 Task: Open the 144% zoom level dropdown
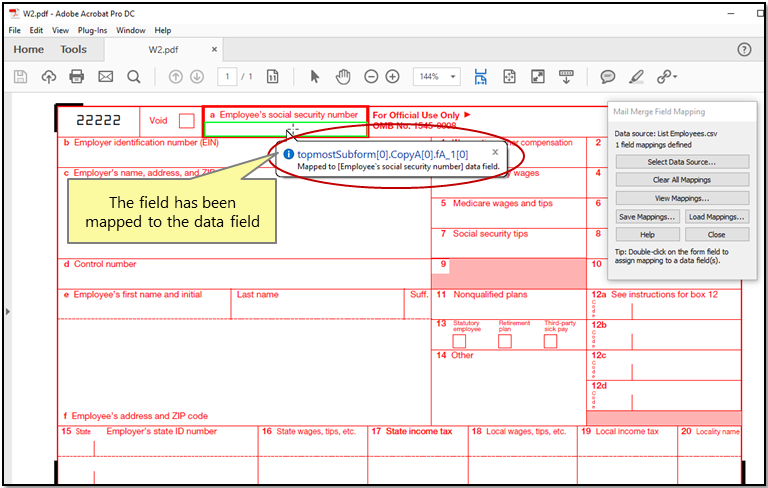tap(453, 77)
